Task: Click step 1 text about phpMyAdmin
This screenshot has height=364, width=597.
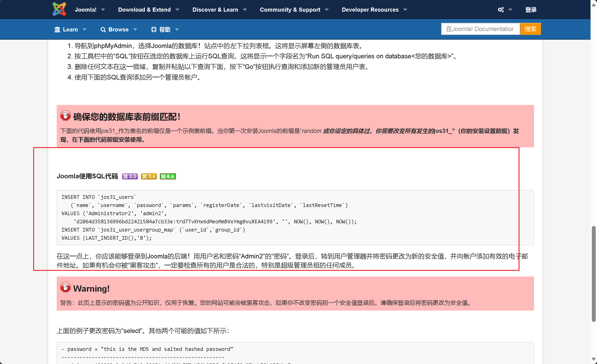Action: click(x=219, y=46)
